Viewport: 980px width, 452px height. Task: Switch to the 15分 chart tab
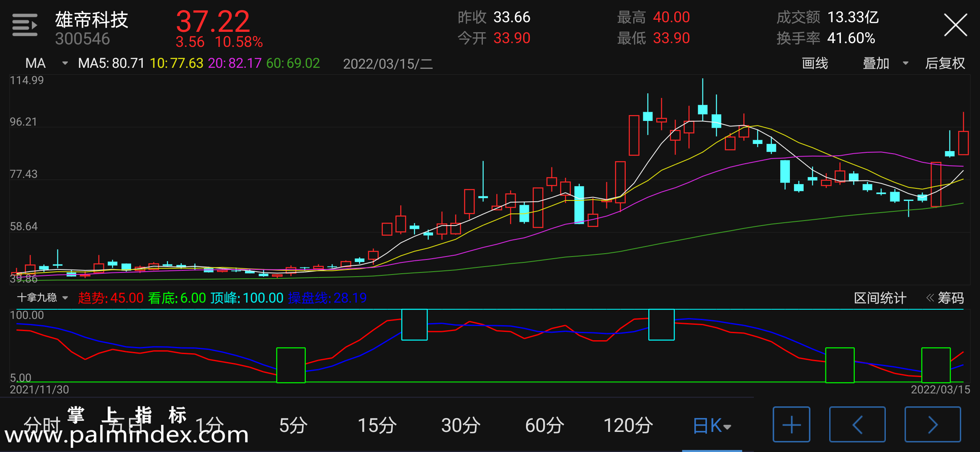click(377, 426)
